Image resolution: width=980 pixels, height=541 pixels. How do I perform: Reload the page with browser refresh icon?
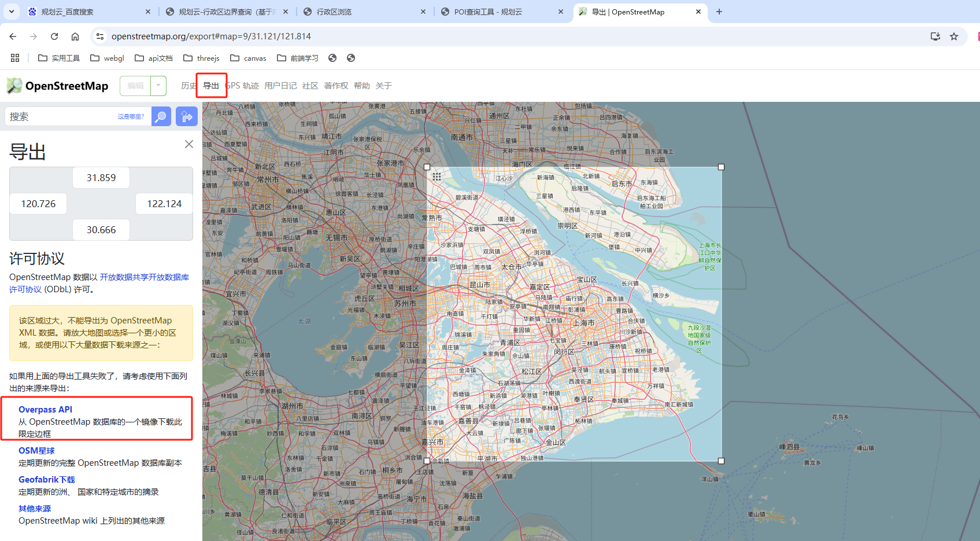pyautogui.click(x=54, y=36)
